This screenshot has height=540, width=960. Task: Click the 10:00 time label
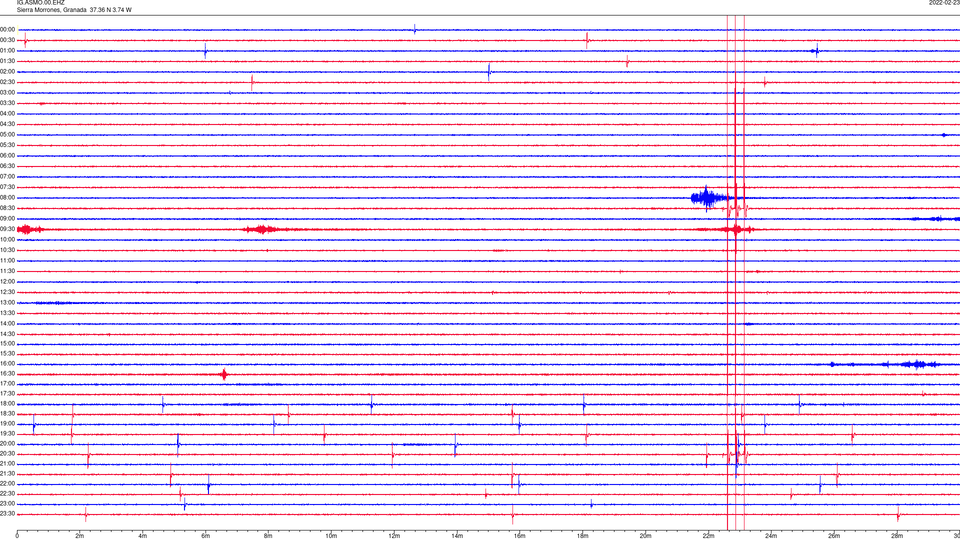[7, 239]
